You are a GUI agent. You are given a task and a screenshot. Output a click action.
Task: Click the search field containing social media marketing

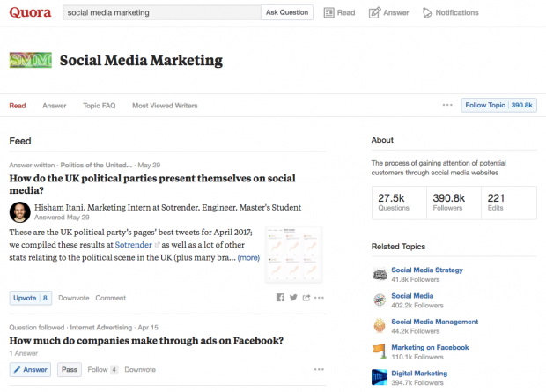[162, 12]
